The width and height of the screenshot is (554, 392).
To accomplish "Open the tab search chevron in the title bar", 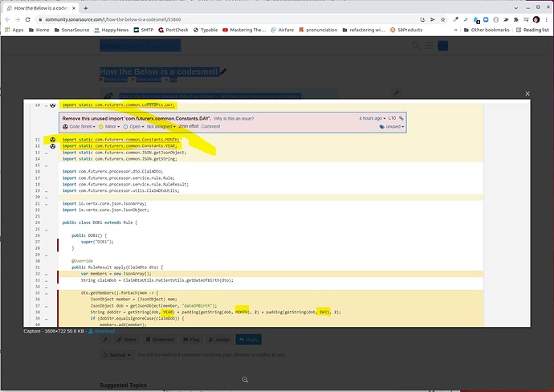I will click(516, 7).
